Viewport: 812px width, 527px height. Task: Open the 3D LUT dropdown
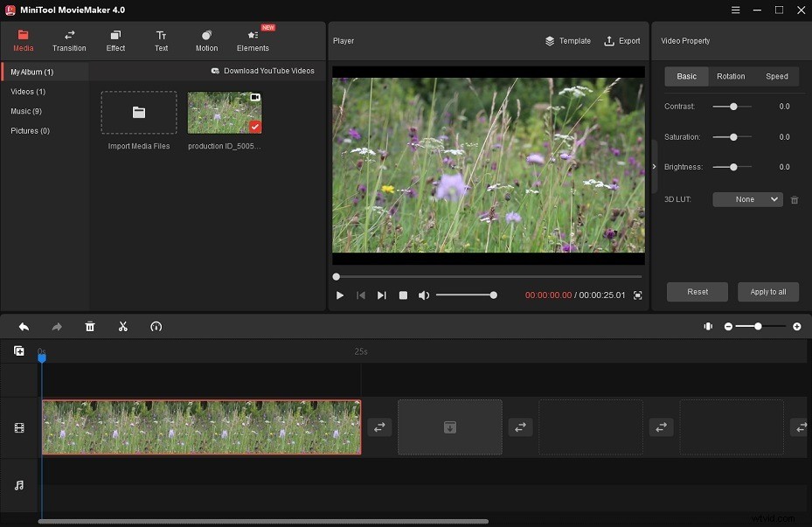[x=746, y=199]
